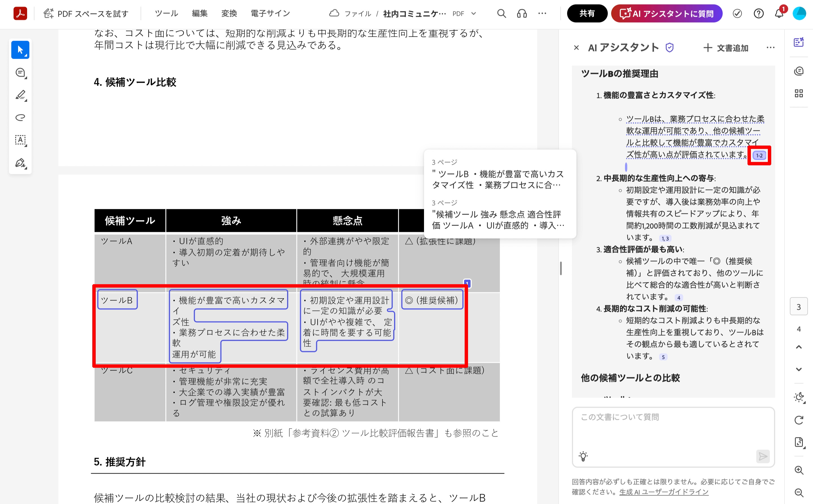Viewport: 813px width, 504px height.
Task: Open the ツール menu
Action: pyautogui.click(x=166, y=13)
